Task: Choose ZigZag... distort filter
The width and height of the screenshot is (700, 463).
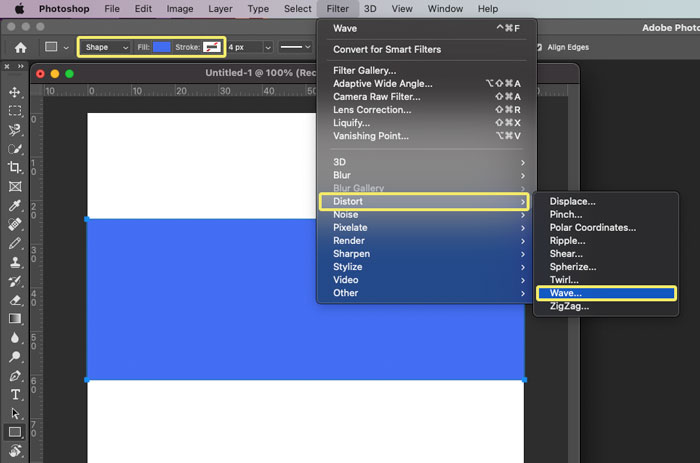Action: point(606,306)
